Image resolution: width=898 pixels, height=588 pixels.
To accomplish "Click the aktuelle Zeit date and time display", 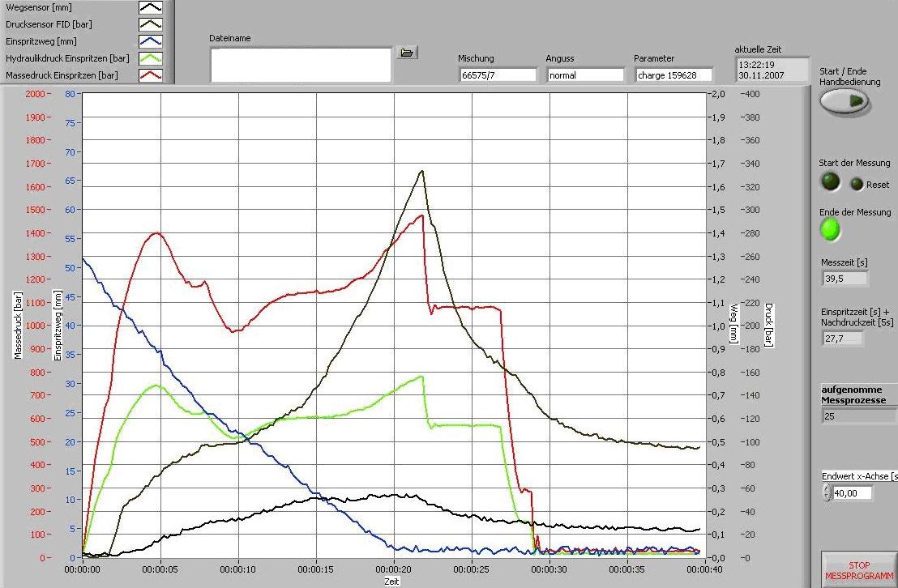I will click(771, 70).
